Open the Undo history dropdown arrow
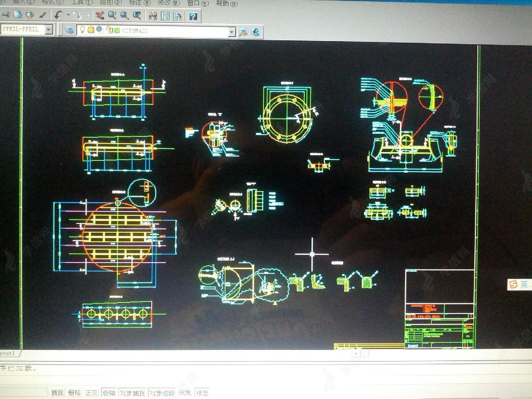The width and height of the screenshot is (532, 399). (68, 15)
